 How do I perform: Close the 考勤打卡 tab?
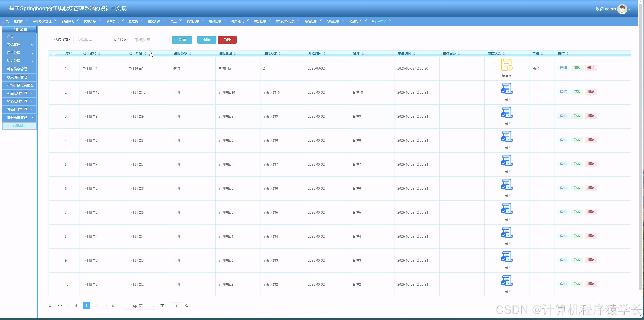365,21
